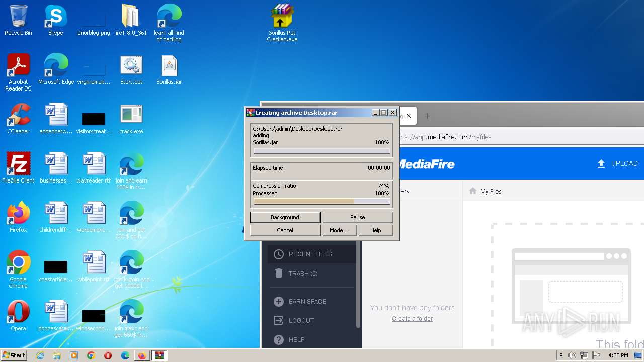
Task: Click the Sorillas.jar file progress bar
Action: [x=321, y=151]
